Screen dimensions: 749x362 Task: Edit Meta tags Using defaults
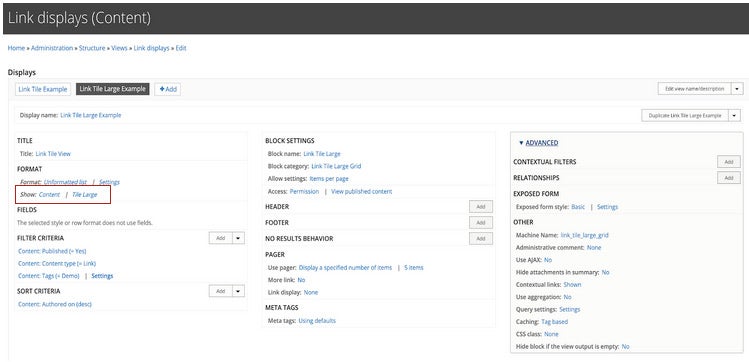click(317, 320)
